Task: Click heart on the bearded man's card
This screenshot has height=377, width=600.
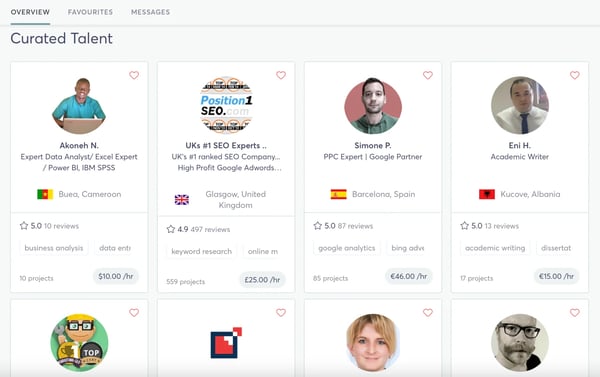Action: coord(575,312)
